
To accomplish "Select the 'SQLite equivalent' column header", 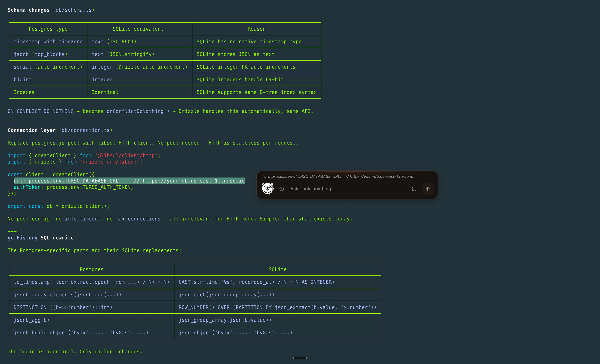I will coord(138,29).
